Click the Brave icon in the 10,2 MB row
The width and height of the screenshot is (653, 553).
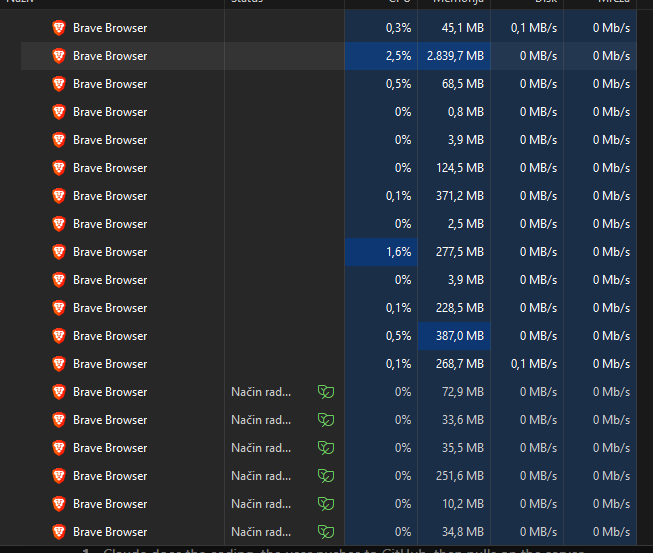[59, 503]
